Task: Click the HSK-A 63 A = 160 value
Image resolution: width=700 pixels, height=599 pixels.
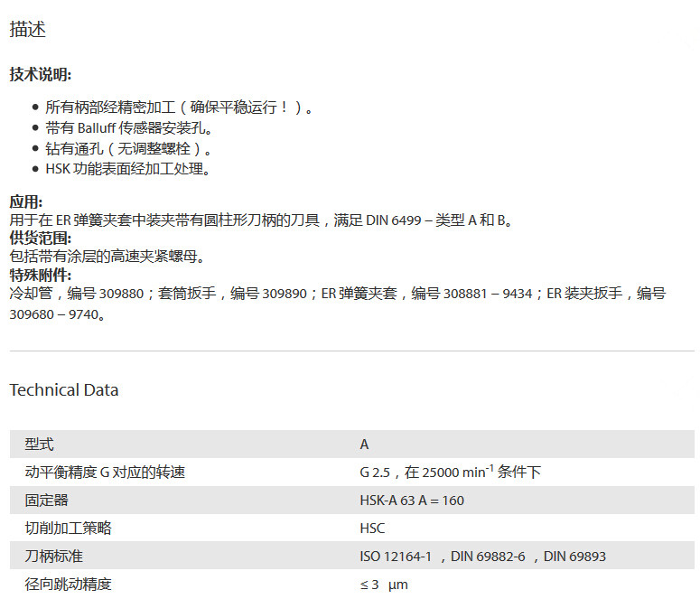Action: click(x=412, y=501)
